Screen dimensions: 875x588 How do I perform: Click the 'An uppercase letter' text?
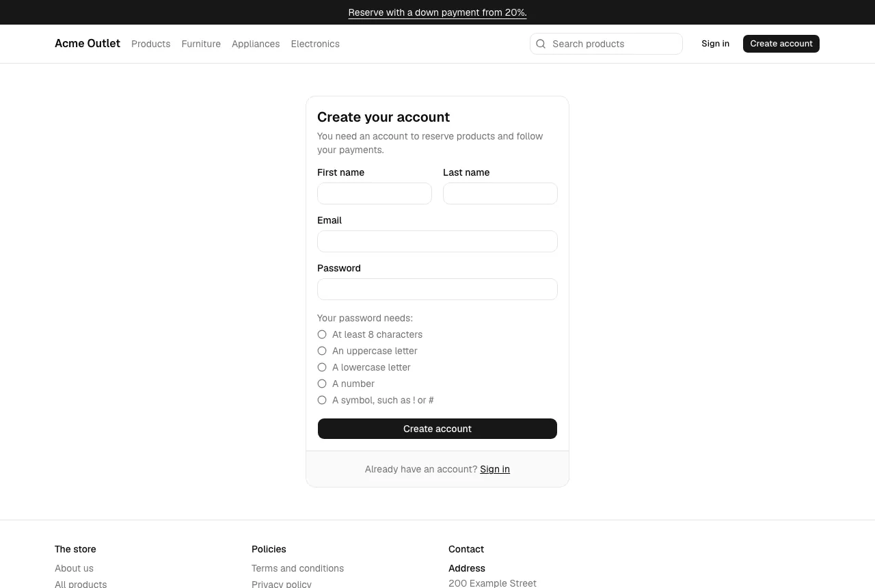point(375,351)
